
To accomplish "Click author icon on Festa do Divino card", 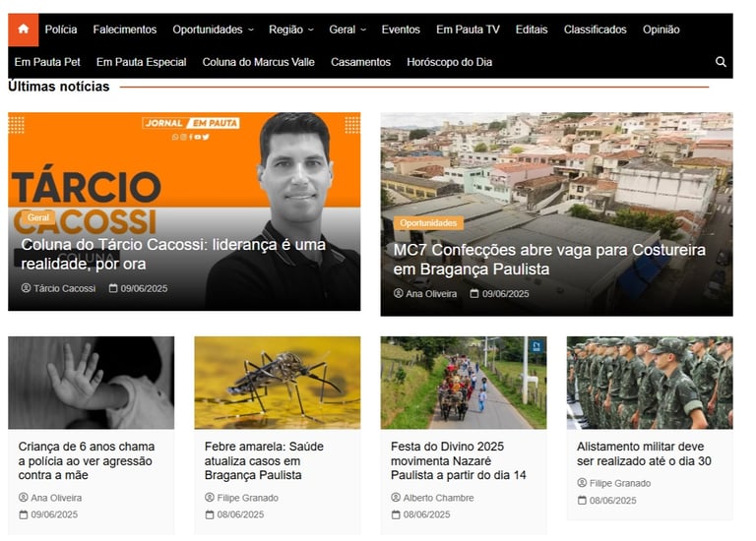I will point(396,497).
